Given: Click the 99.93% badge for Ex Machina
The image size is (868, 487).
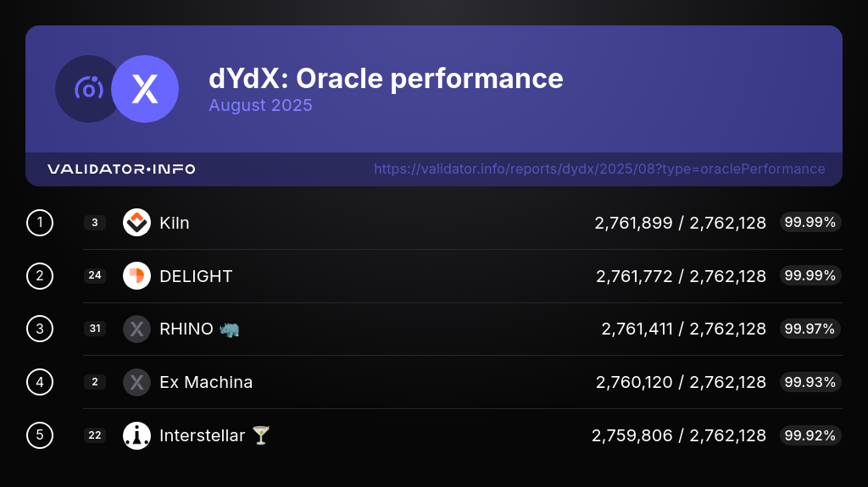Looking at the screenshot, I should 810,382.
